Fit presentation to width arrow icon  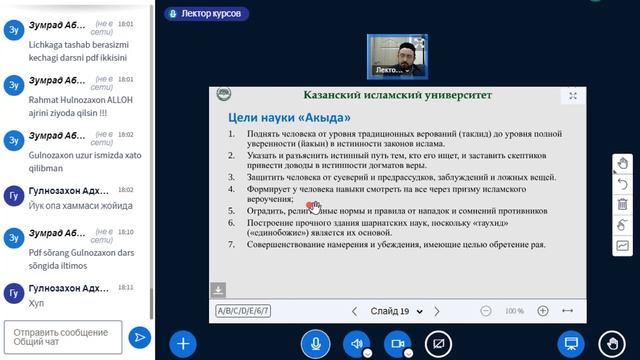567,311
